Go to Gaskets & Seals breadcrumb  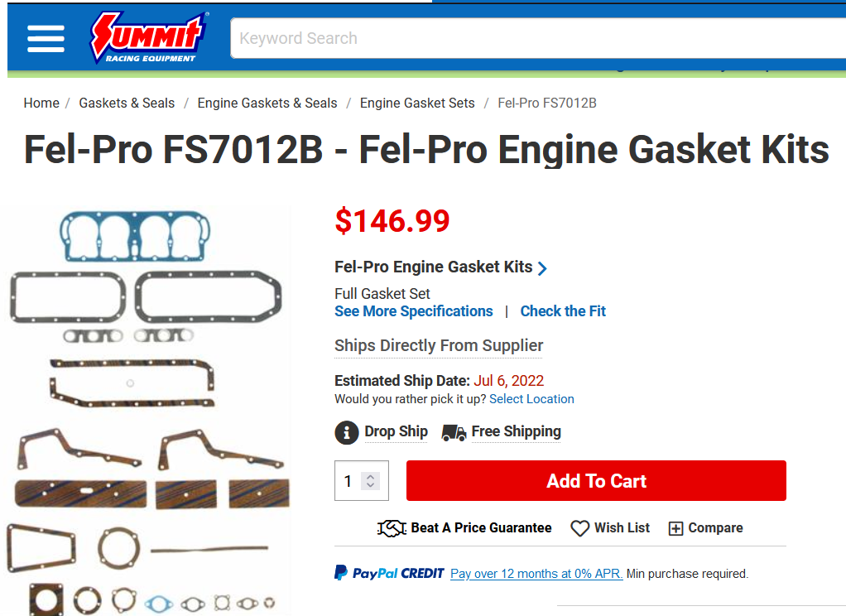(127, 103)
